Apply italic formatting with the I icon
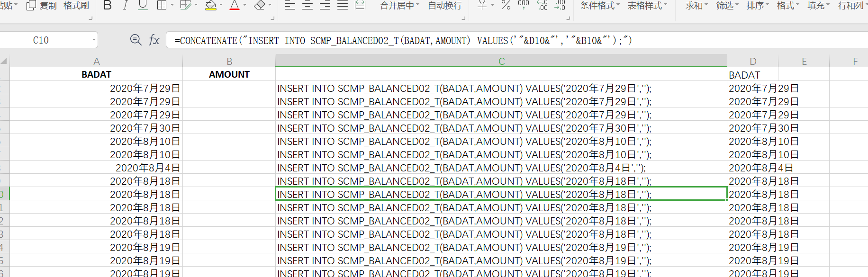 (125, 5)
